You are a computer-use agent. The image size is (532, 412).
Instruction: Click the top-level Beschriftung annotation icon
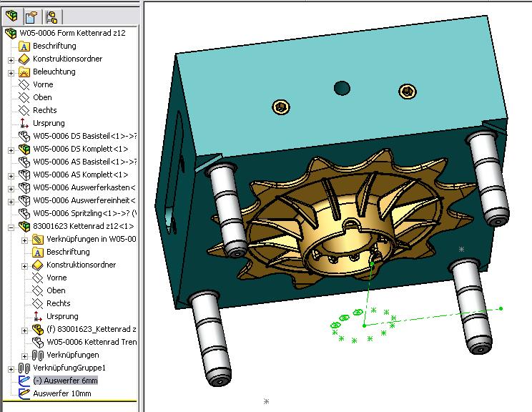24,46
